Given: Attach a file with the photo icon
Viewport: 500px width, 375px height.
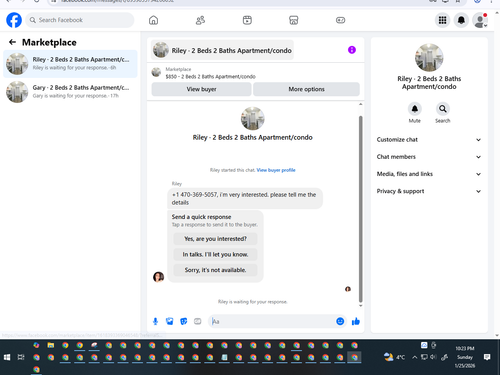Looking at the screenshot, I should tap(170, 321).
